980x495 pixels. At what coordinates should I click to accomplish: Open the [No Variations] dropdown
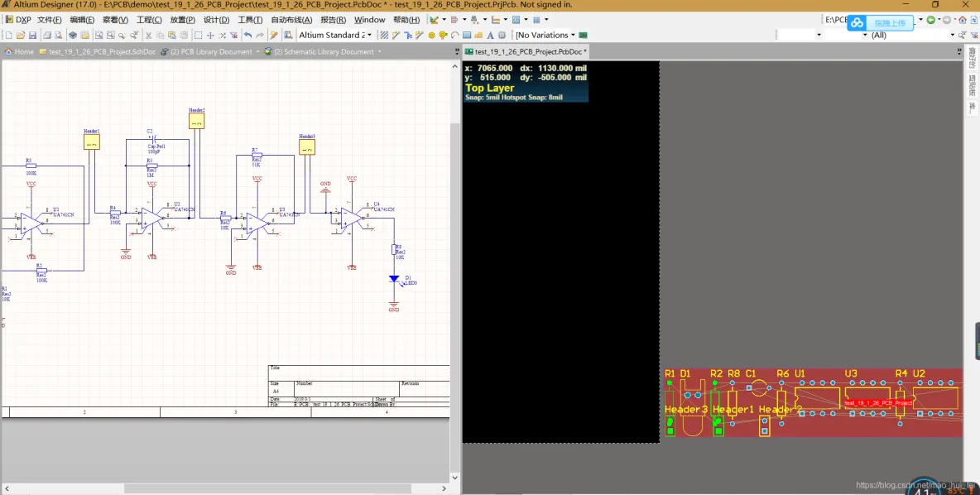573,35
